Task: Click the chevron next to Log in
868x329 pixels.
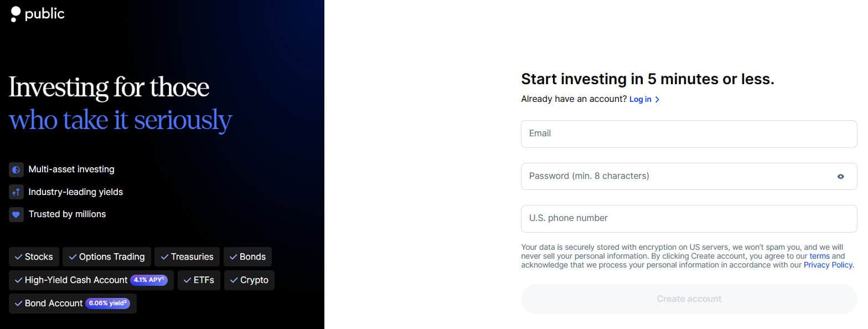Action: pos(658,99)
